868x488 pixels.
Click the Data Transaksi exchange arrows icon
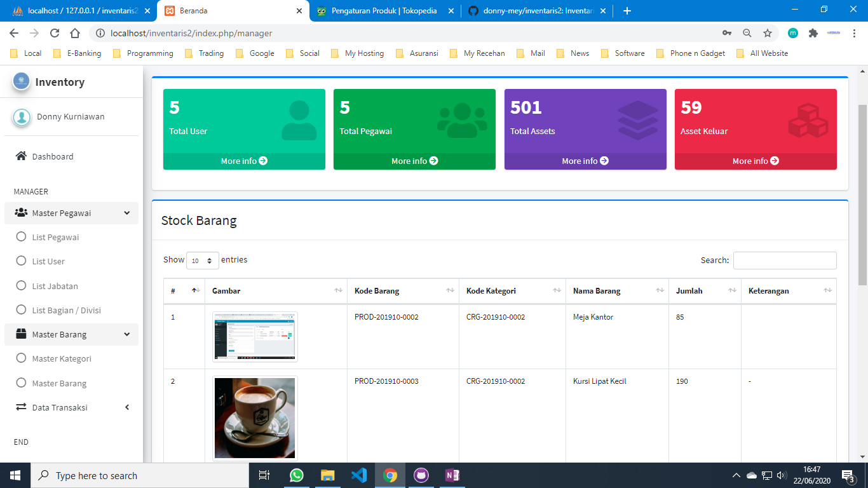click(x=21, y=407)
